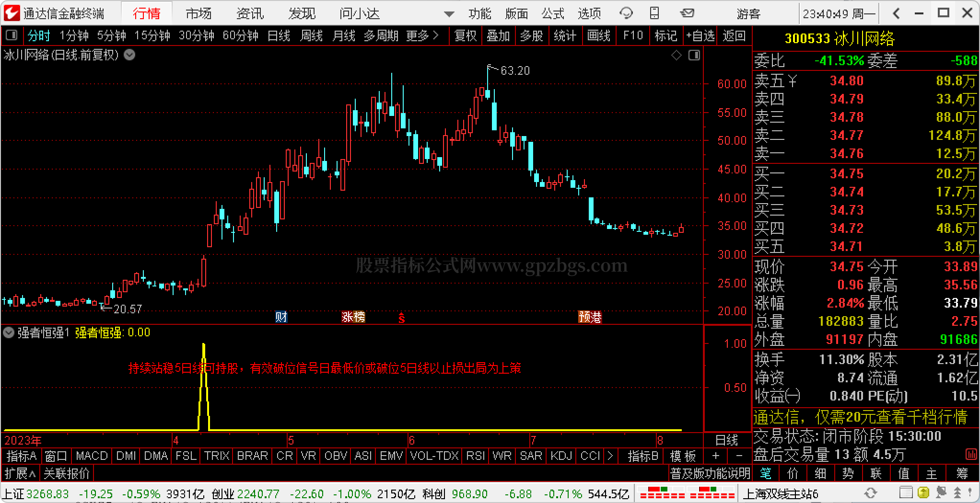
Task: Add stock via +自选 button
Action: tap(700, 35)
